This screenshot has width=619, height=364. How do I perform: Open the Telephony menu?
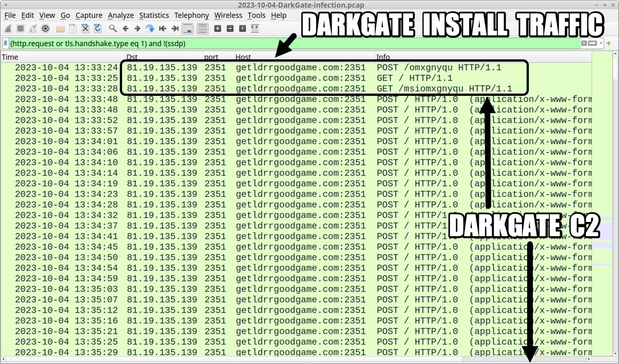pyautogui.click(x=192, y=15)
